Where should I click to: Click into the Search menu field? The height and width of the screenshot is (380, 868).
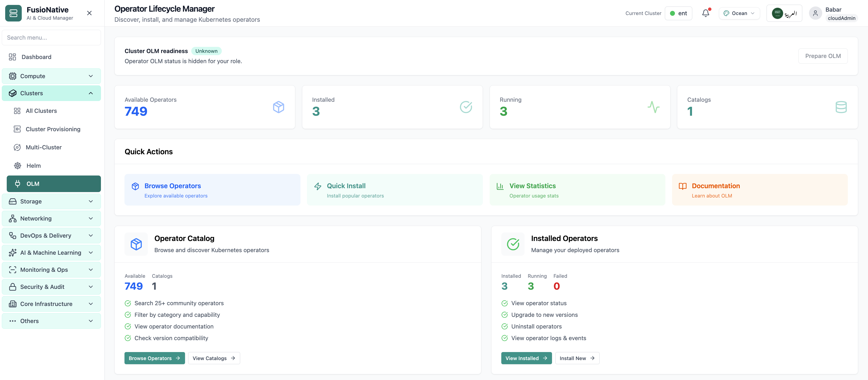(x=51, y=38)
